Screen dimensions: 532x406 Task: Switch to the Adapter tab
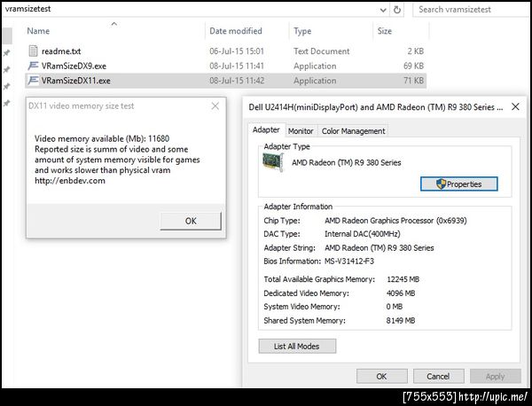(266, 130)
